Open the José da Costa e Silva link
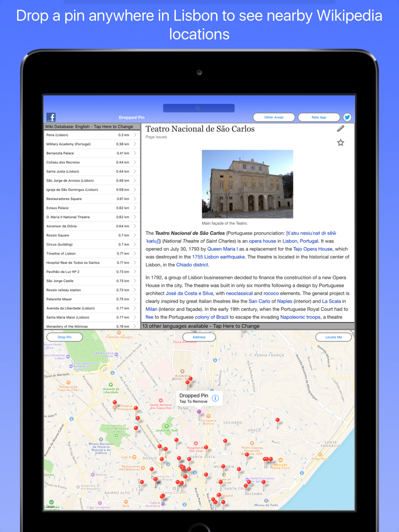 click(190, 293)
